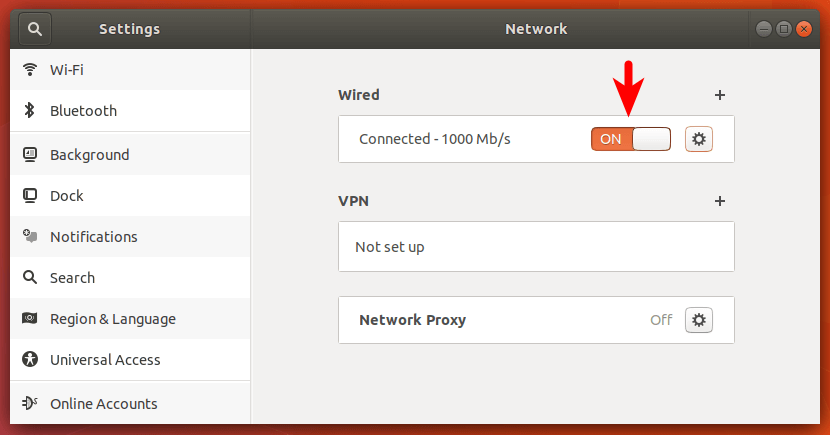Toggle the wired connection ON switch
Screen dimensions: 830x435
pyautogui.click(x=630, y=139)
